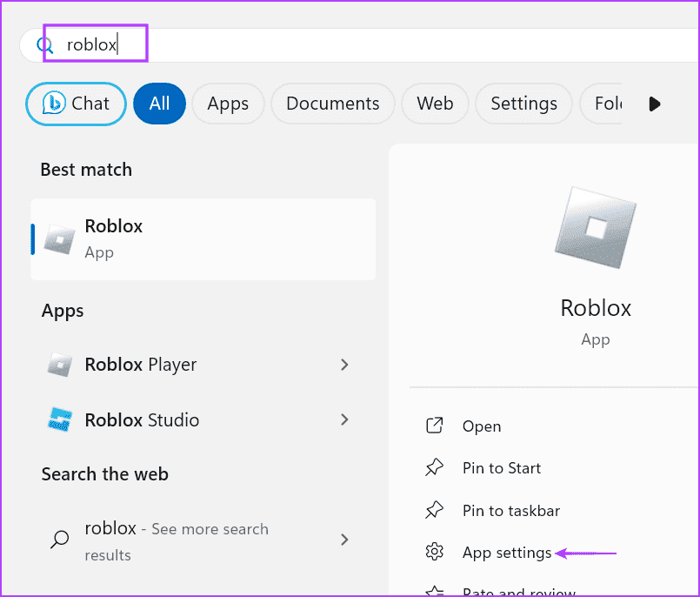The width and height of the screenshot is (700, 597).
Task: Show more filters with the right arrow
Action: (654, 104)
